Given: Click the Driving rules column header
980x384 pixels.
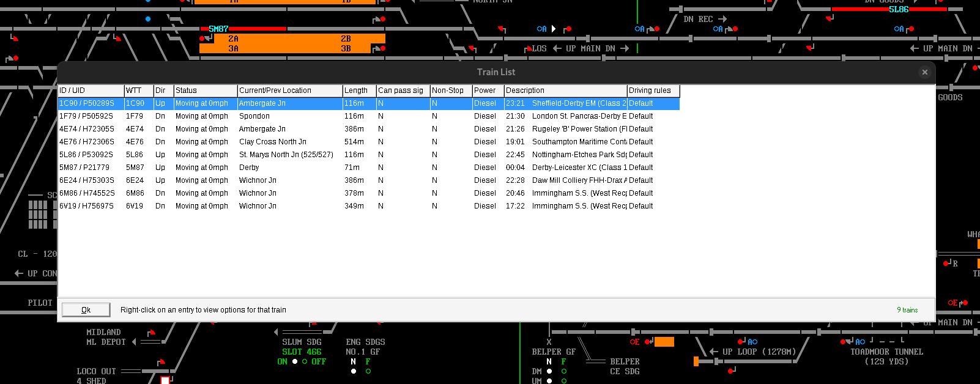Looking at the screenshot, I should pyautogui.click(x=654, y=90).
